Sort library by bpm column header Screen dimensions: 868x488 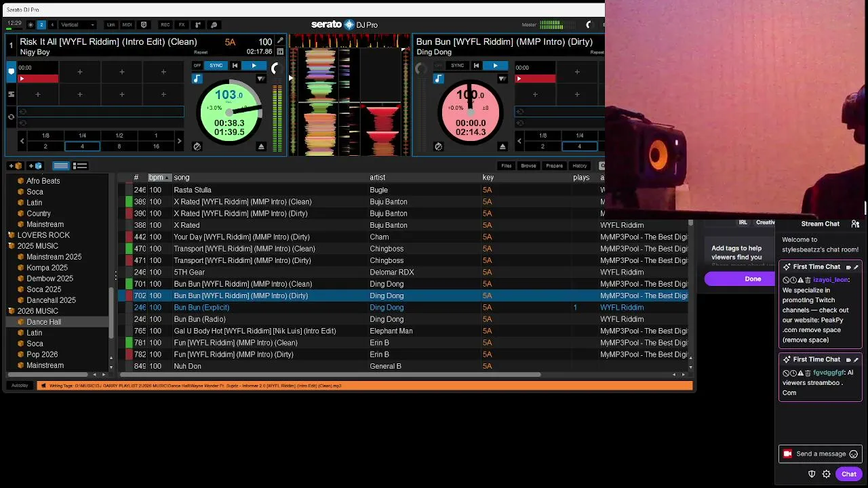coord(159,178)
